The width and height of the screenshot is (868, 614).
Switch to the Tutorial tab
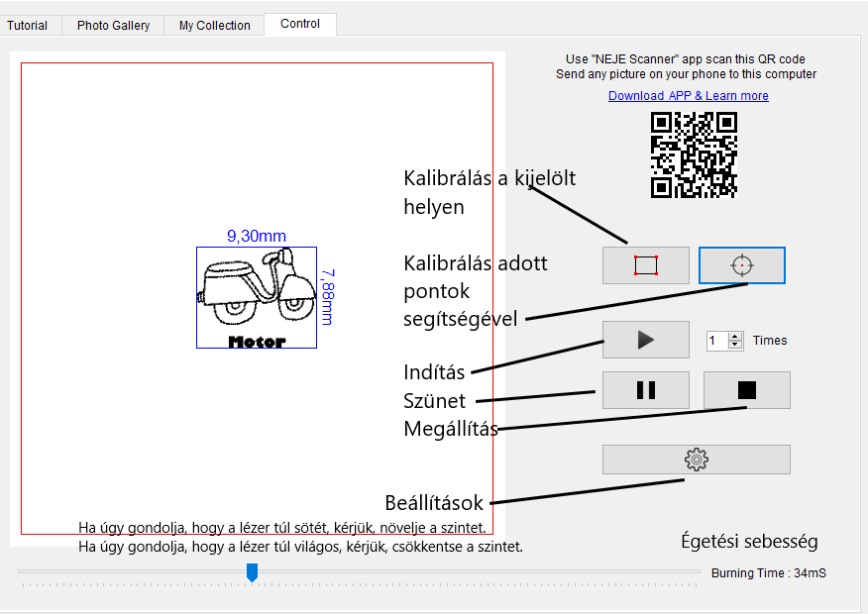coord(28,26)
